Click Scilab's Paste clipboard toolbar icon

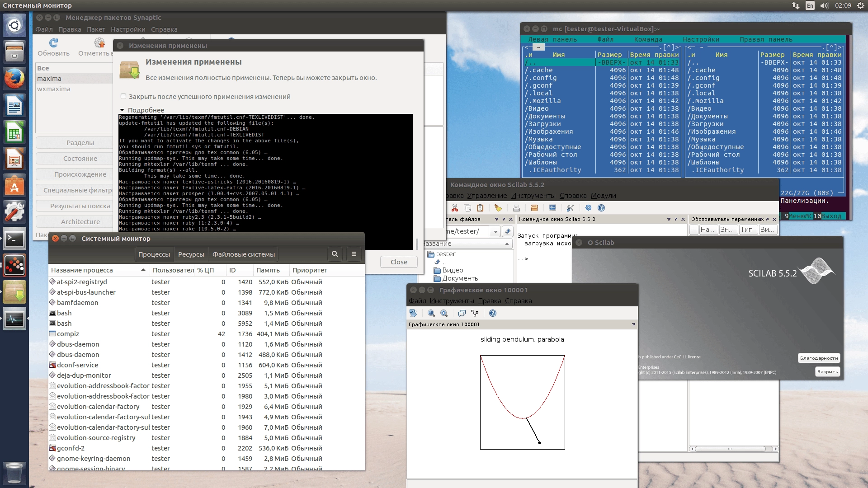pos(480,208)
